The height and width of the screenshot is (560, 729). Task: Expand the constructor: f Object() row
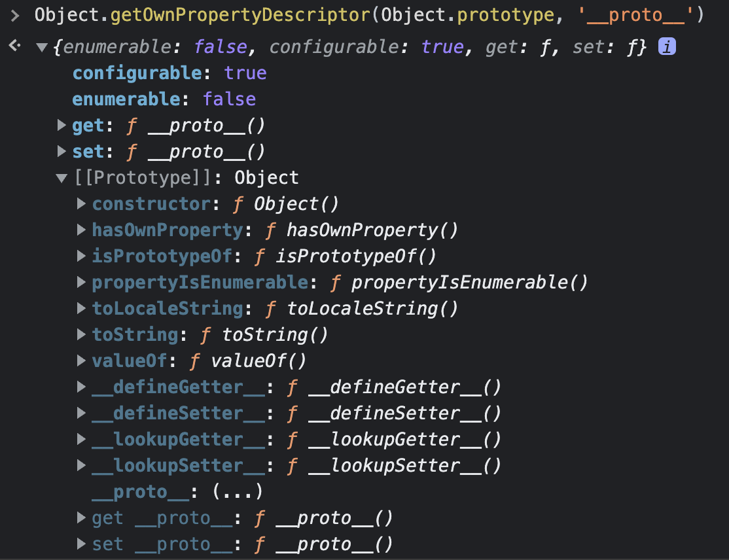[x=81, y=203]
